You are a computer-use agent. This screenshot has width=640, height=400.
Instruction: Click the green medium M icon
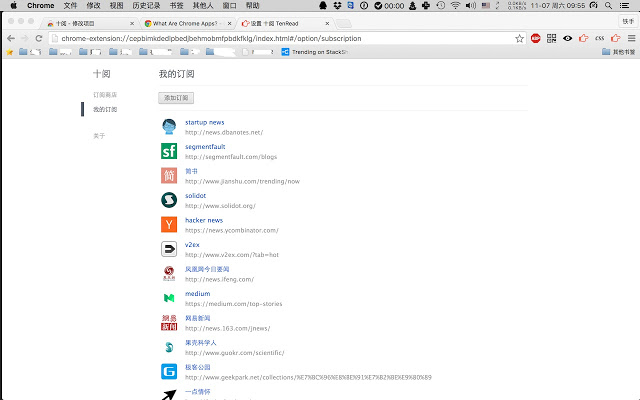(169, 298)
